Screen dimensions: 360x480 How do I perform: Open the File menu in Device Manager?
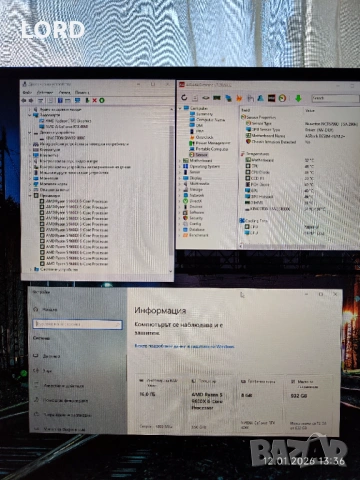[27, 92]
